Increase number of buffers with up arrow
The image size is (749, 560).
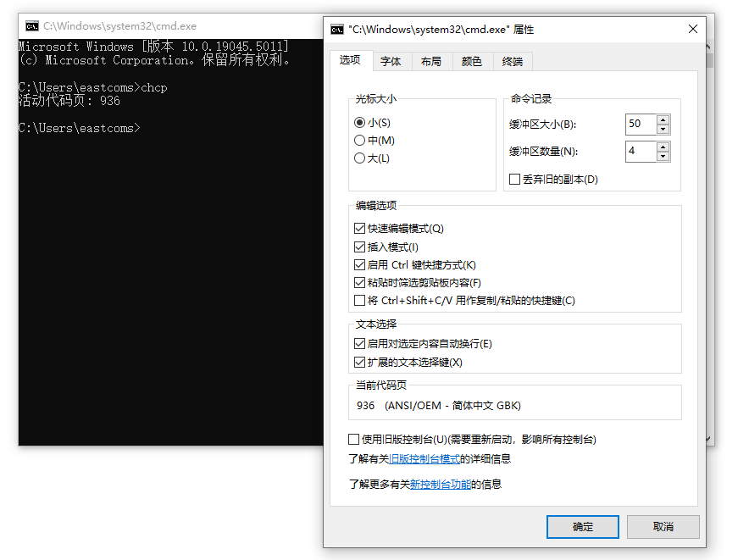tap(663, 147)
